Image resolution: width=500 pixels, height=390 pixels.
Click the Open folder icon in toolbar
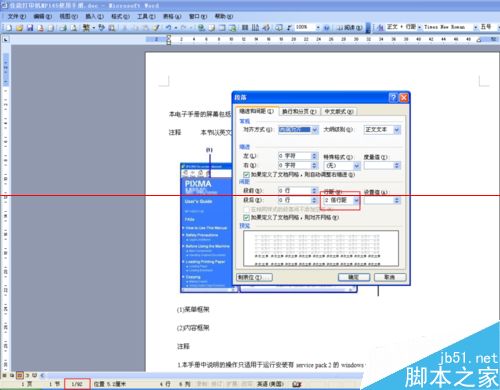click(x=19, y=28)
